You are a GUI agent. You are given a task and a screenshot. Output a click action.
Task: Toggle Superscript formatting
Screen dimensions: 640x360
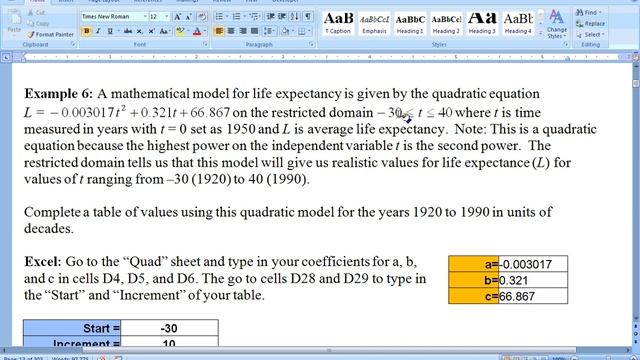click(x=151, y=31)
